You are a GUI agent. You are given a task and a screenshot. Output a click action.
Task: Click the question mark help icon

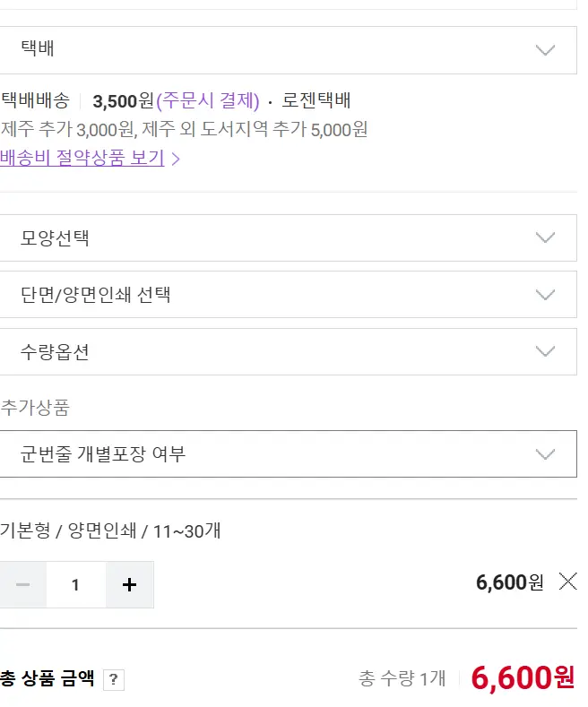click(x=113, y=679)
